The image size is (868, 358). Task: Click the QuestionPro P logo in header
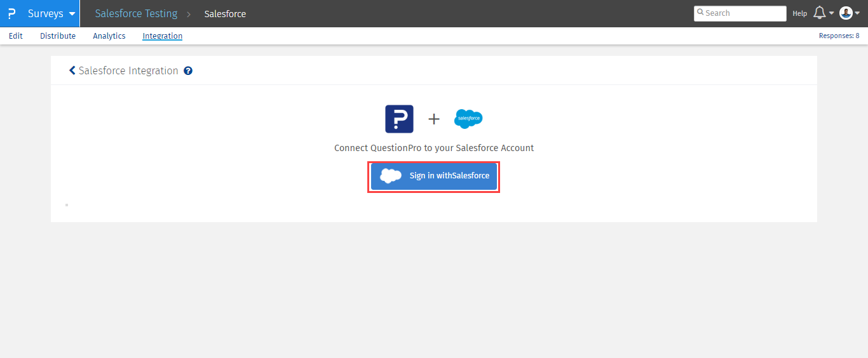click(x=11, y=13)
